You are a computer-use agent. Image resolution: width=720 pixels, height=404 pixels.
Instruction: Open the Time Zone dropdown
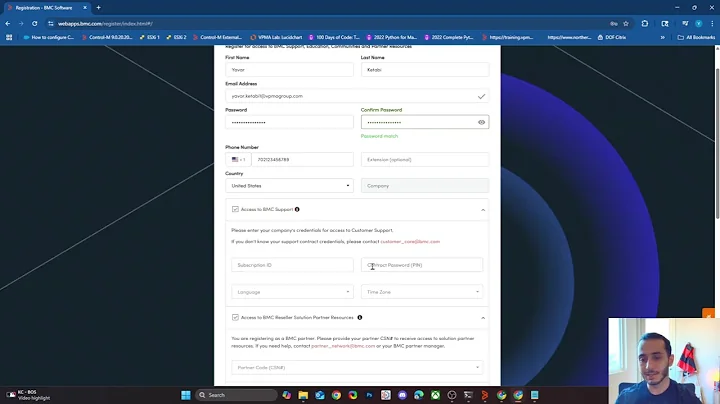[x=422, y=292]
